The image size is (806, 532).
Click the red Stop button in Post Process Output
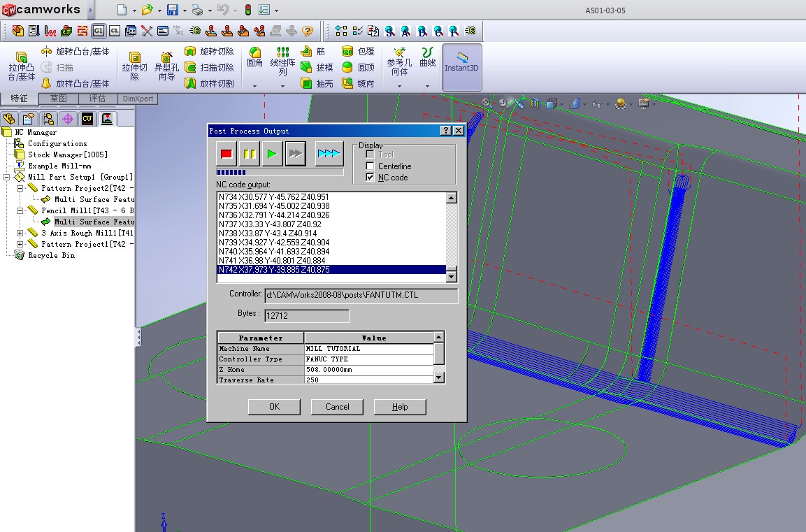[x=226, y=154]
